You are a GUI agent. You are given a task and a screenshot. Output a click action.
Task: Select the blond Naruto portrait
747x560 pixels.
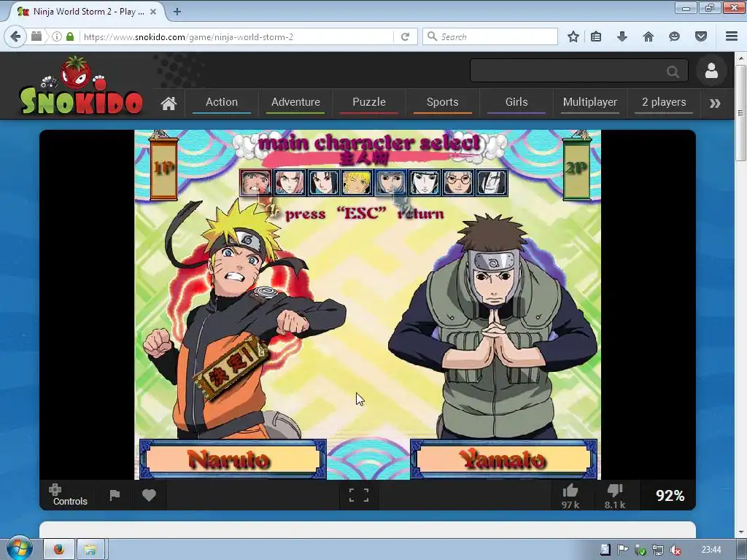point(357,182)
